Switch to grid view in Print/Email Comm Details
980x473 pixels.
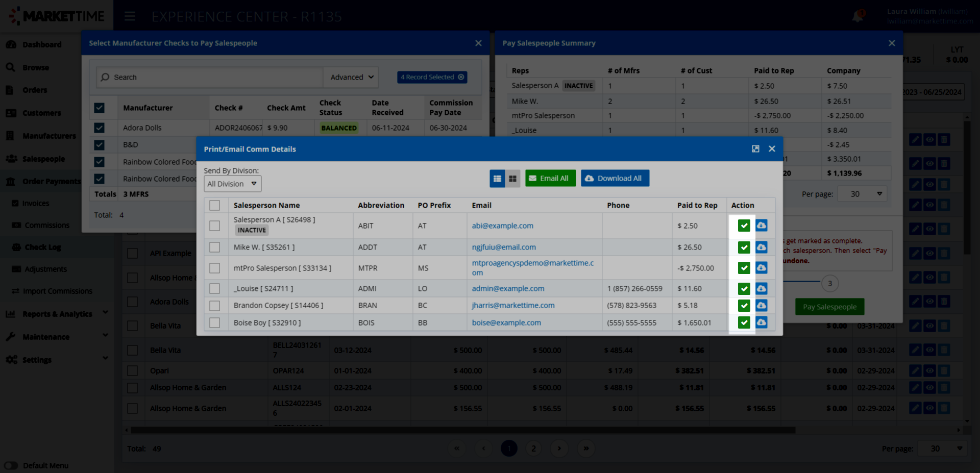point(513,179)
